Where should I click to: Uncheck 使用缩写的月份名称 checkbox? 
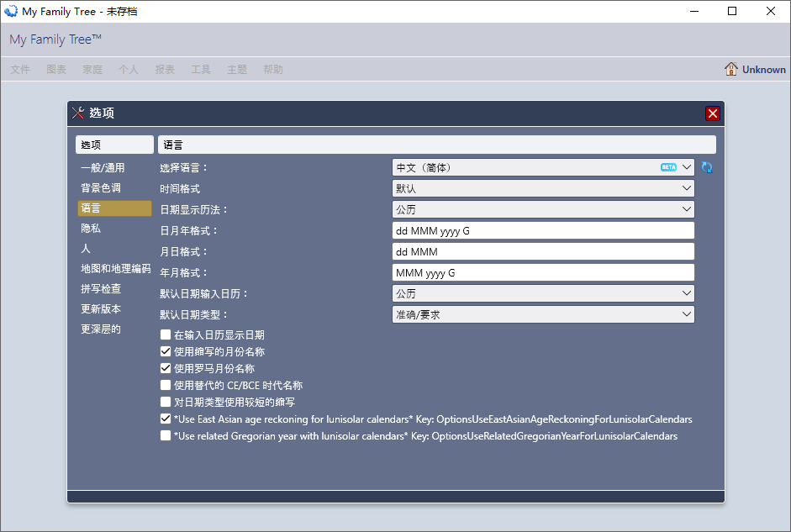click(166, 351)
